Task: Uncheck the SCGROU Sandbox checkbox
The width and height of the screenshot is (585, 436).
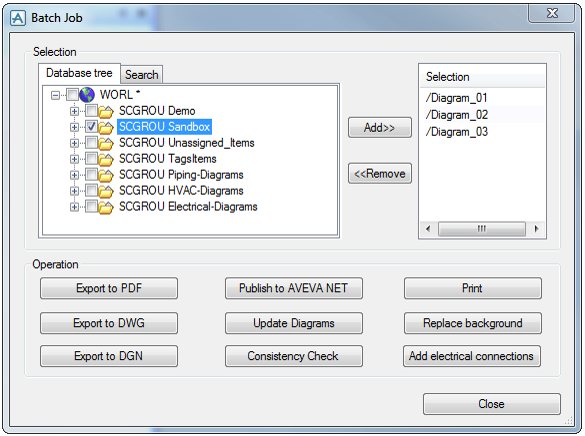Action: tap(91, 127)
